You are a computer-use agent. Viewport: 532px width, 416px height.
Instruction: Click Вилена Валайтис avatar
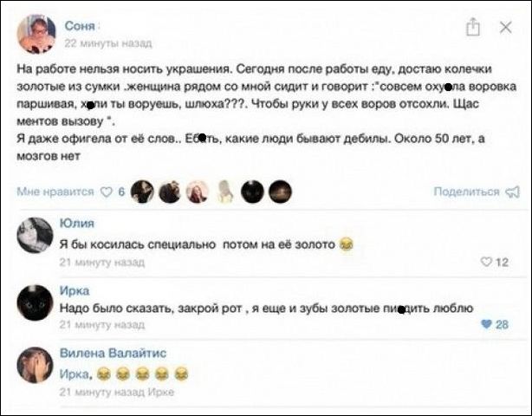(x=35, y=365)
